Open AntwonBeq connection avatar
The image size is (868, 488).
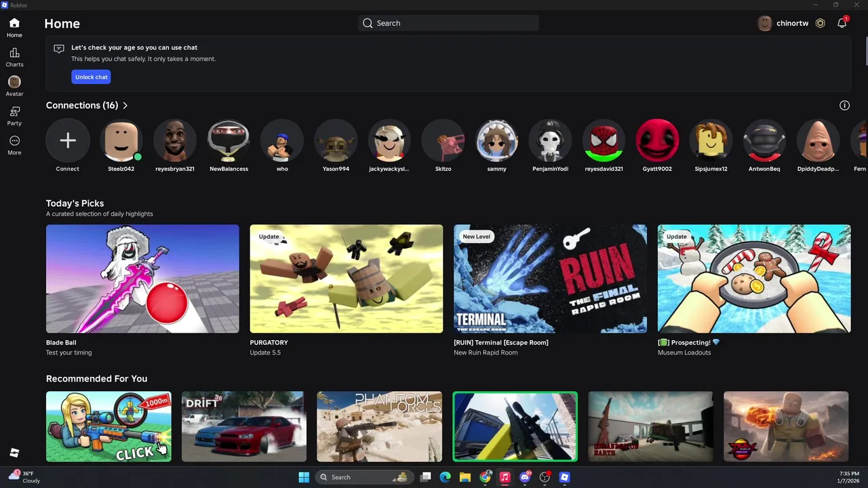click(764, 140)
